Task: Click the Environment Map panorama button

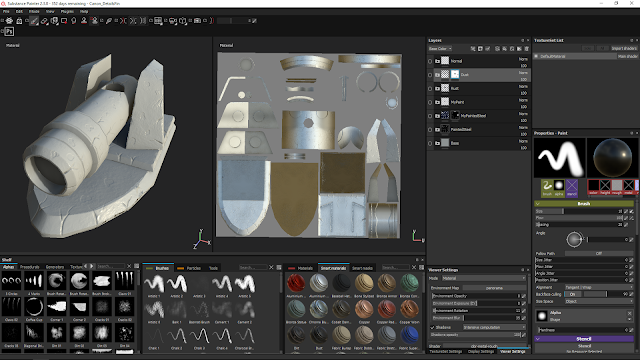Action: 494,288
